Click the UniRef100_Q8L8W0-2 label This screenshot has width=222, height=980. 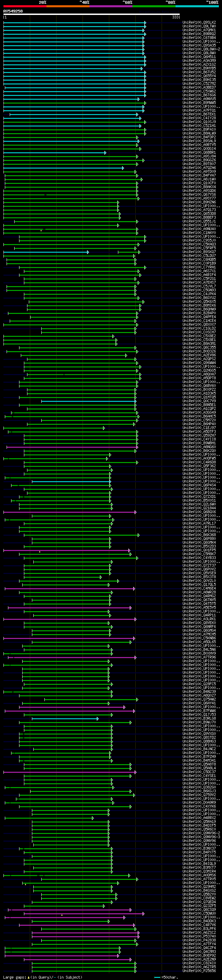201,49
